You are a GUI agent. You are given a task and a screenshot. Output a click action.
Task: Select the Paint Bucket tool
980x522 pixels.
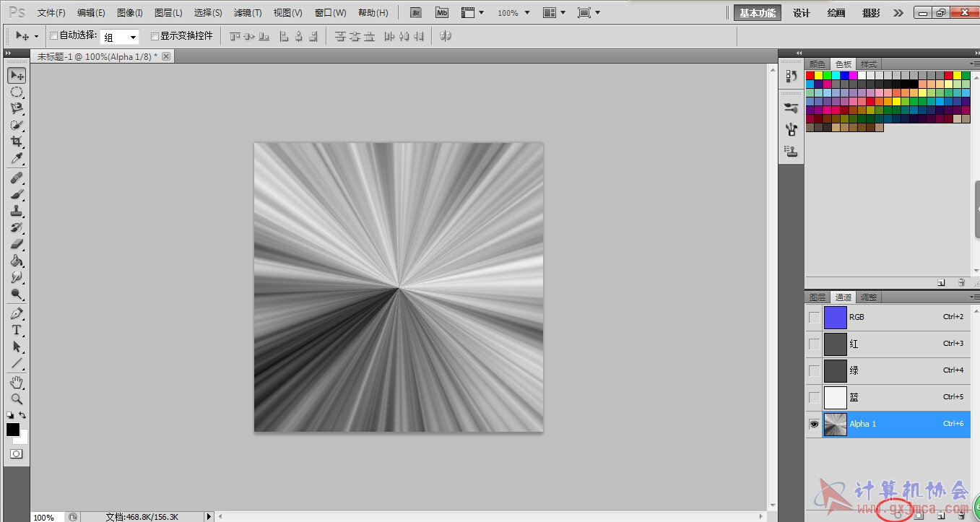point(17,261)
